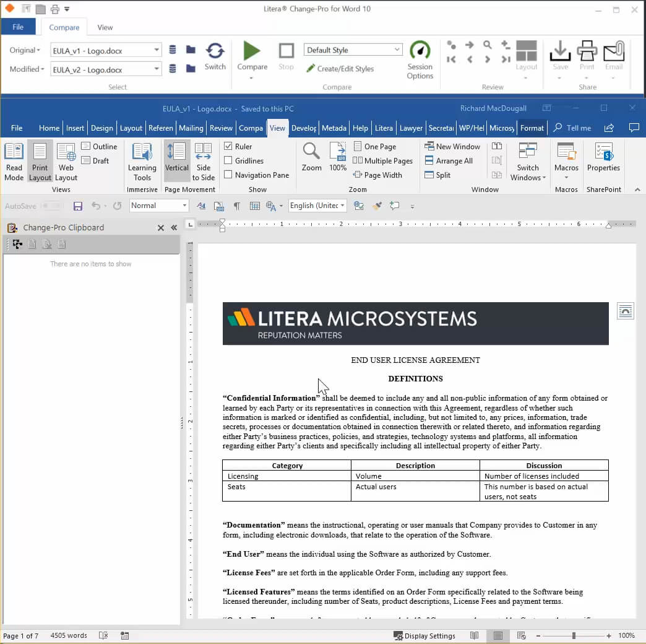Open Session Options in the Compare ribbon
This screenshot has width=646, height=644.
click(420, 60)
